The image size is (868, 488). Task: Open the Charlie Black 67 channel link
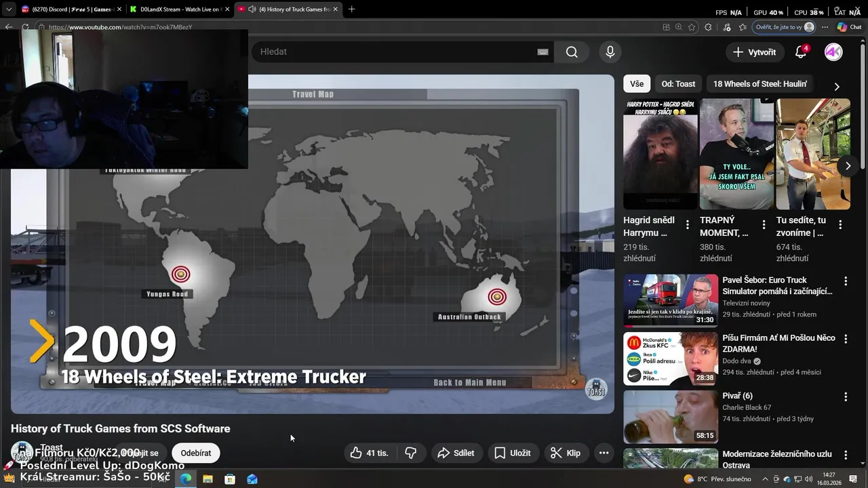[747, 407]
